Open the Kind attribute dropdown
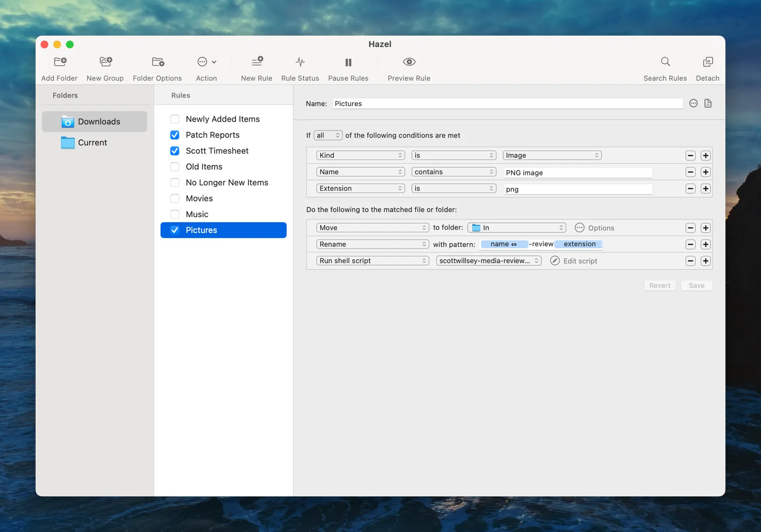 (360, 155)
